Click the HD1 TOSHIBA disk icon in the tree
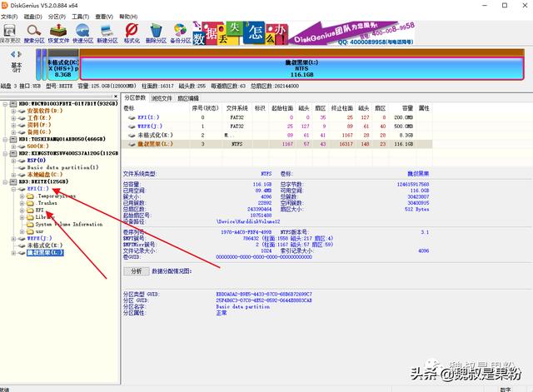The image size is (533, 392). pos(13,139)
